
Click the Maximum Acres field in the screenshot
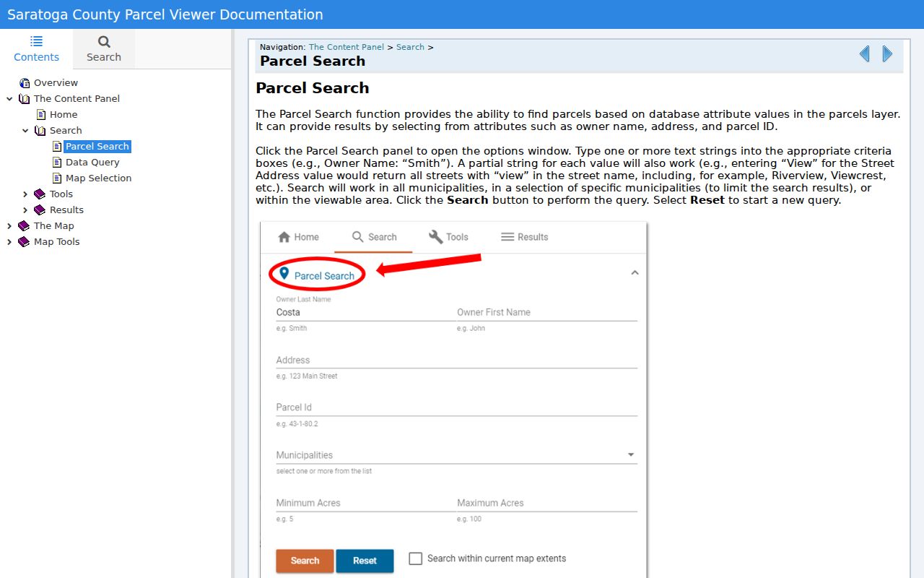[x=547, y=503]
